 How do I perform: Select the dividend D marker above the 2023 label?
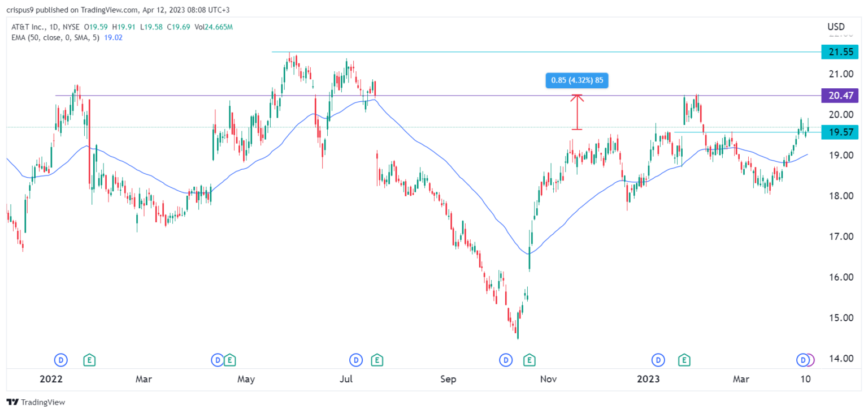coord(658,359)
